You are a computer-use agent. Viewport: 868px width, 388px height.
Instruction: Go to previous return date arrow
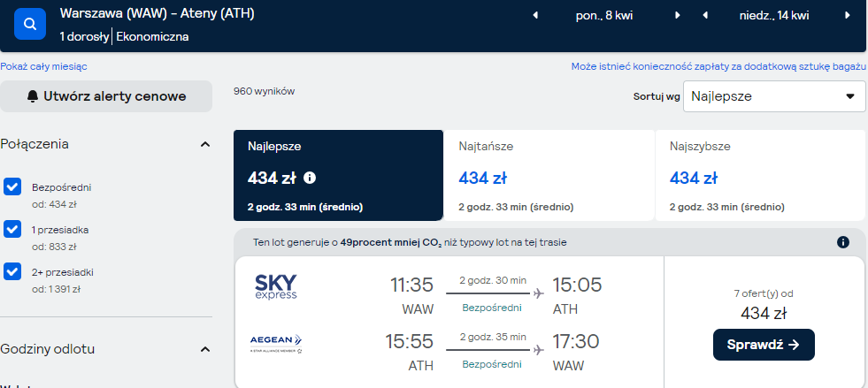coord(705,16)
